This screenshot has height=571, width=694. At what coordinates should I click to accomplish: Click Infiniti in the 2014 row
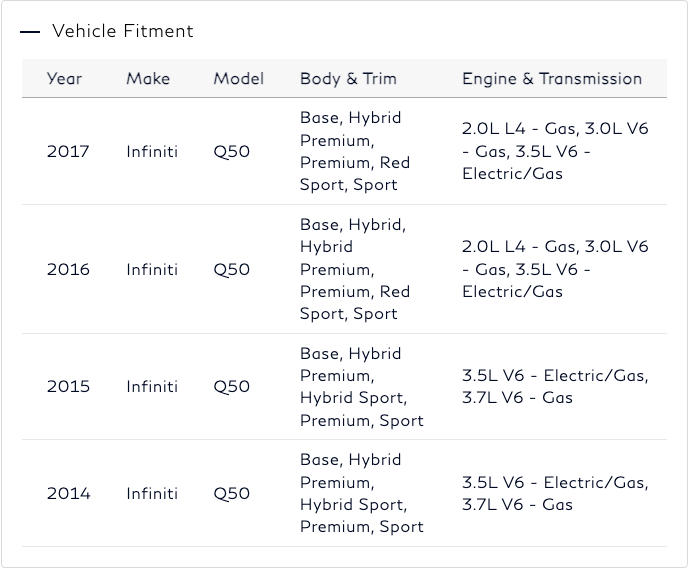tap(152, 494)
